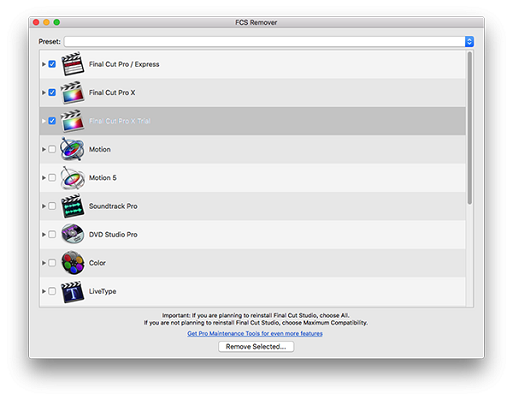The height and width of the screenshot is (400, 513).
Task: Check the Motion 5 checkbox
Action: pos(52,178)
